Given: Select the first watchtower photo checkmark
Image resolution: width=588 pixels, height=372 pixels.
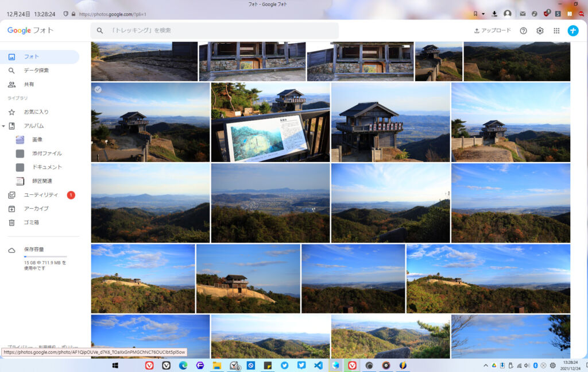Looking at the screenshot, I should tap(98, 89).
